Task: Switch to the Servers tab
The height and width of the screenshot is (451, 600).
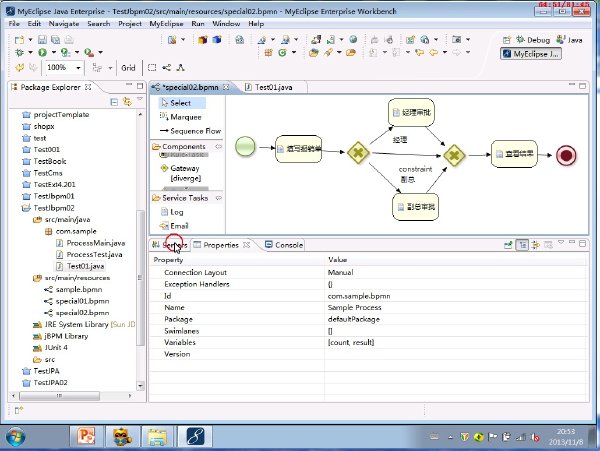Action: point(170,245)
